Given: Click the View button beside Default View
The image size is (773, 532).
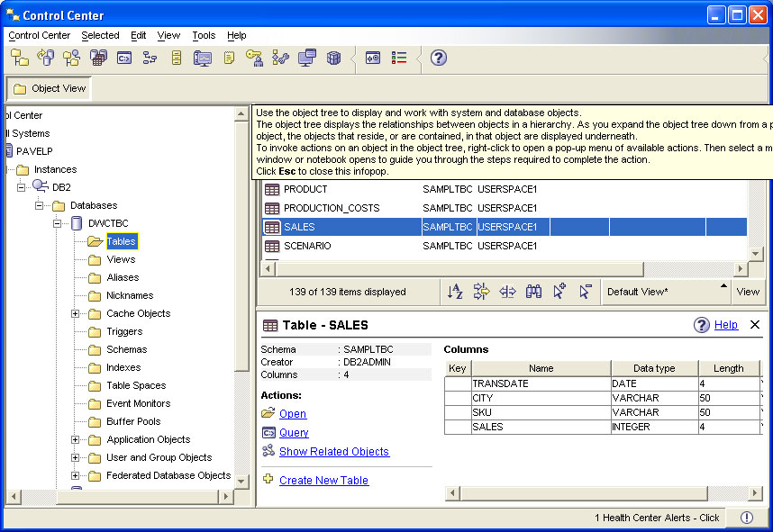Looking at the screenshot, I should [x=748, y=292].
